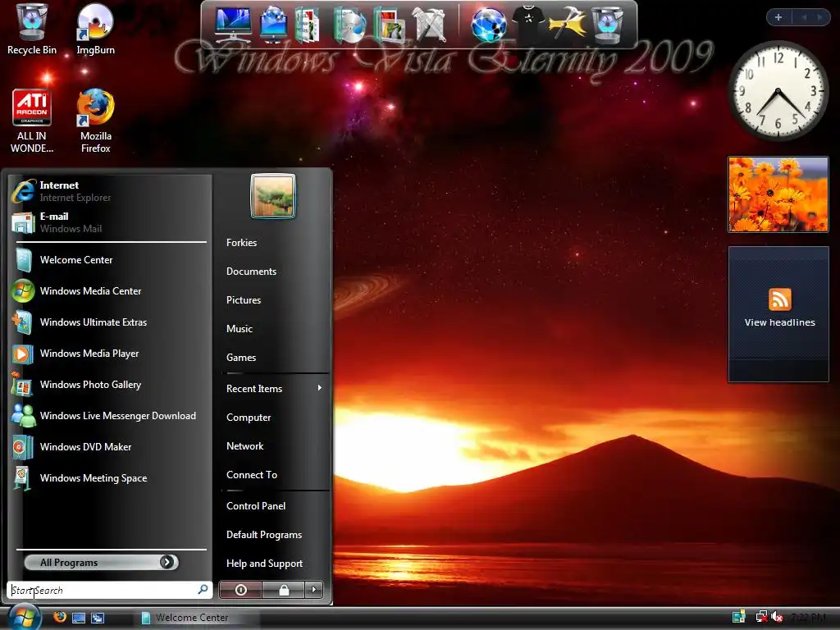Click the black t-shirt icon in the dock
The width and height of the screenshot is (840, 630).
click(x=527, y=25)
